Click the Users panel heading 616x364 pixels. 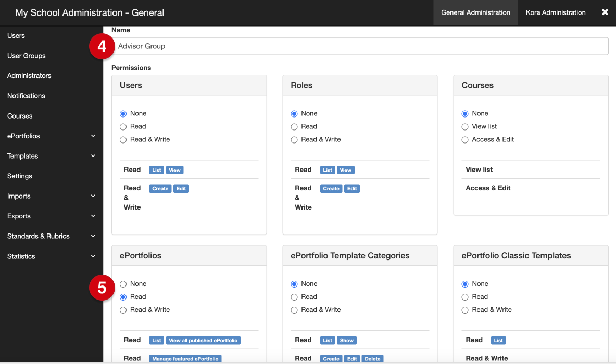pos(131,85)
